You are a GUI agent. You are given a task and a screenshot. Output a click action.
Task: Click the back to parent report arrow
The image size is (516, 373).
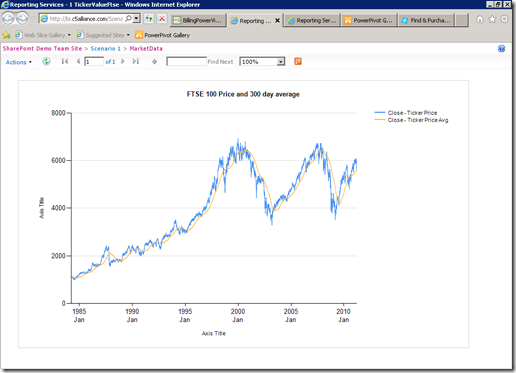(154, 62)
